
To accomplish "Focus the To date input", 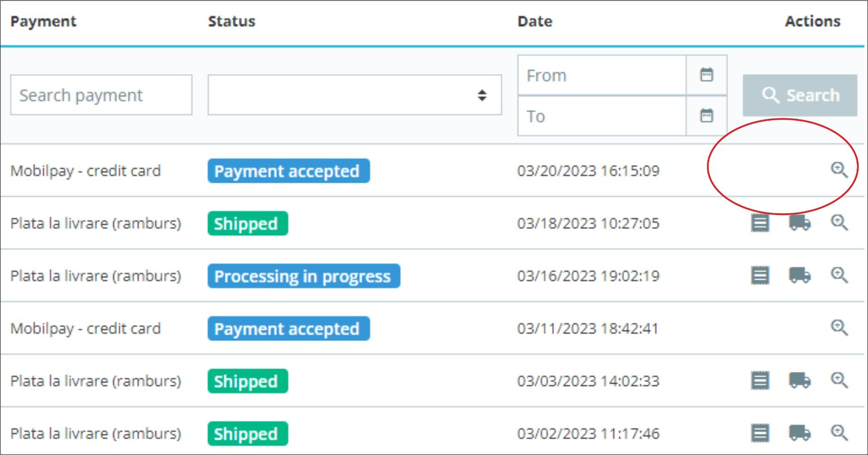I will (602, 116).
